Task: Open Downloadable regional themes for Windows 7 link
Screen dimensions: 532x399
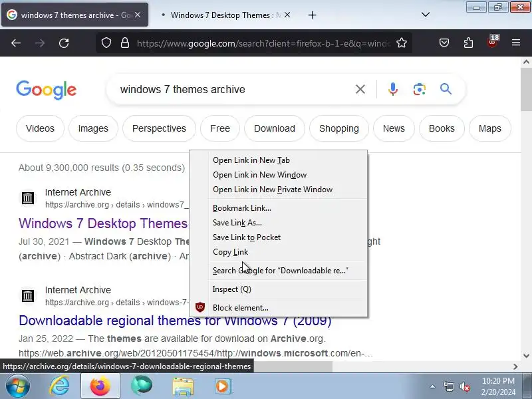Action: (x=175, y=321)
